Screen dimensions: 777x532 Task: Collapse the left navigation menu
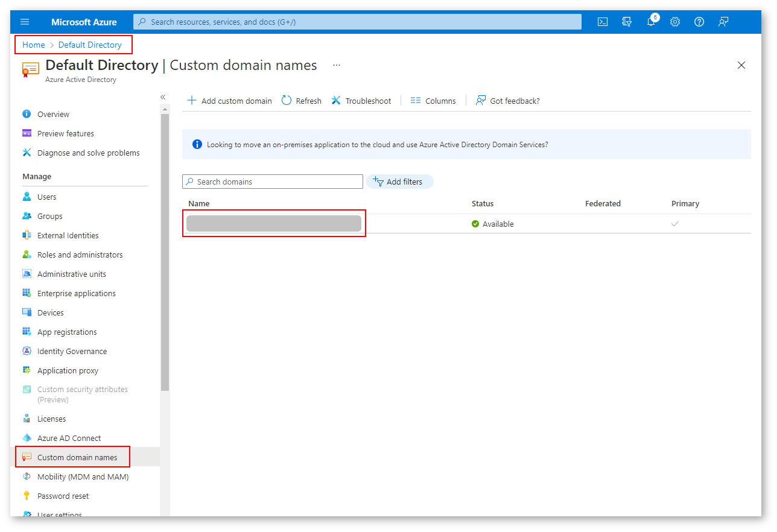coord(163,97)
